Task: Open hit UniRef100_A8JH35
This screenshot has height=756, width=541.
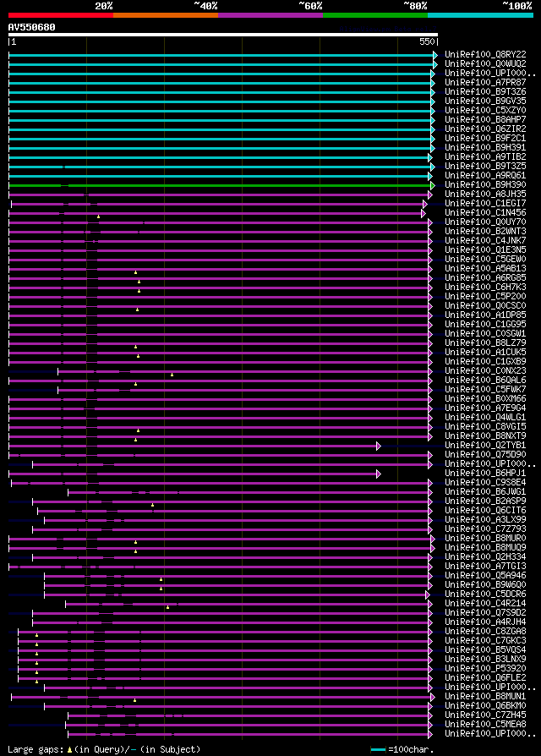Action: coord(485,194)
